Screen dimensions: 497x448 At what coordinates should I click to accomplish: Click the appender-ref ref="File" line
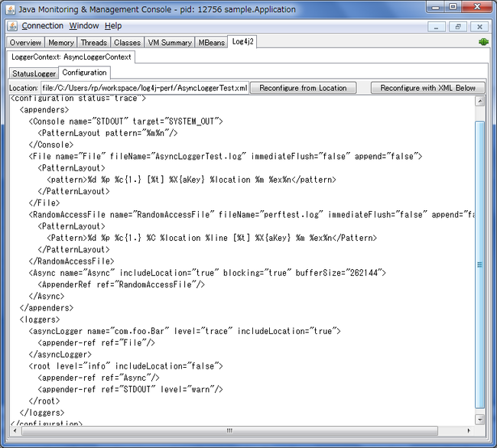click(x=96, y=343)
